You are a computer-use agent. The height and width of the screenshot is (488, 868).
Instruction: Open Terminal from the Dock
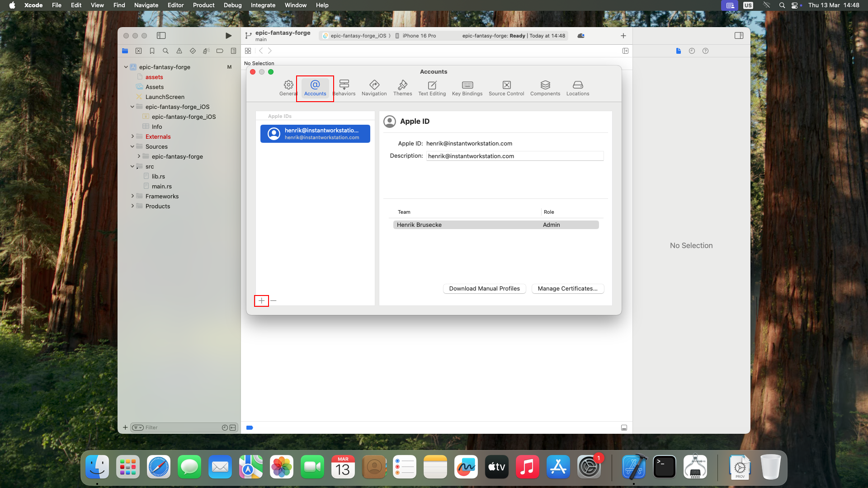pos(665,467)
